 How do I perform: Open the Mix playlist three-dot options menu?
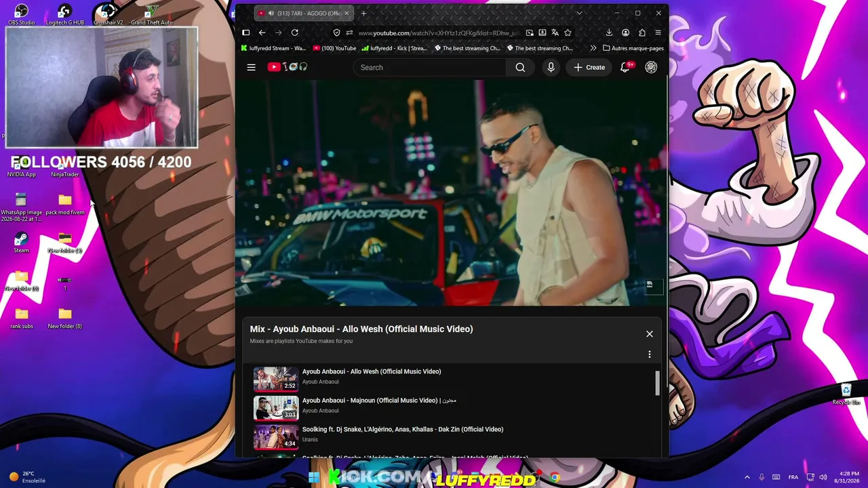pyautogui.click(x=650, y=354)
